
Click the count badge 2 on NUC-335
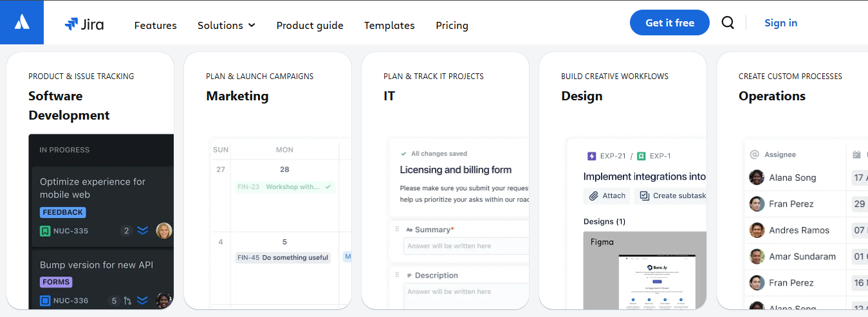(x=127, y=231)
